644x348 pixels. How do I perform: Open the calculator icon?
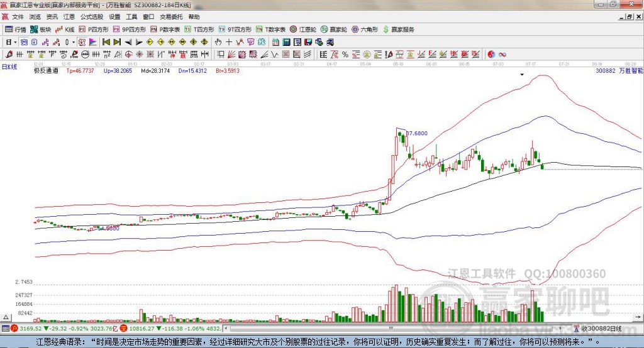point(286,42)
